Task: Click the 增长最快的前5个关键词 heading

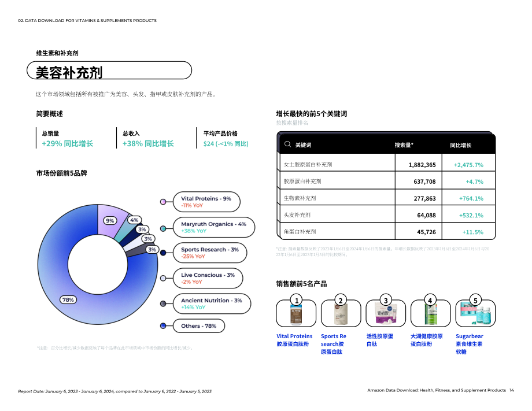Action: click(312, 114)
